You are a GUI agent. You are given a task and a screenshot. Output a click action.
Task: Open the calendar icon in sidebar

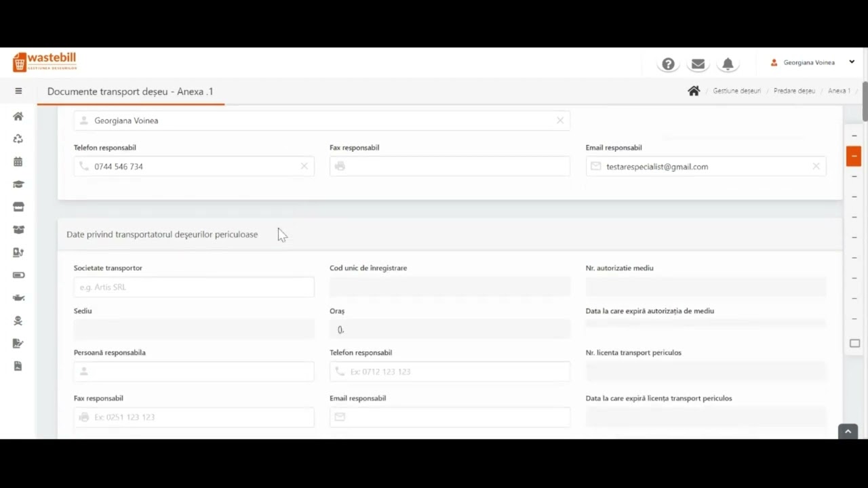18,161
